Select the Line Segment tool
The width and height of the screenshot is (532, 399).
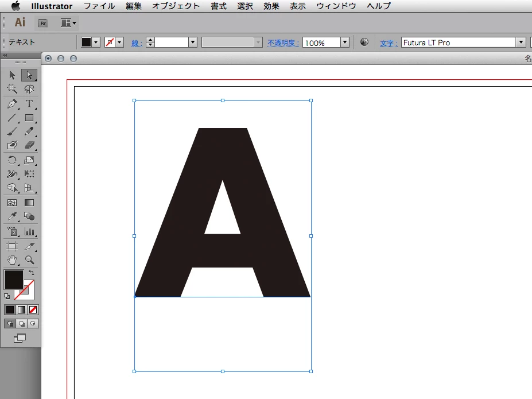click(12, 118)
